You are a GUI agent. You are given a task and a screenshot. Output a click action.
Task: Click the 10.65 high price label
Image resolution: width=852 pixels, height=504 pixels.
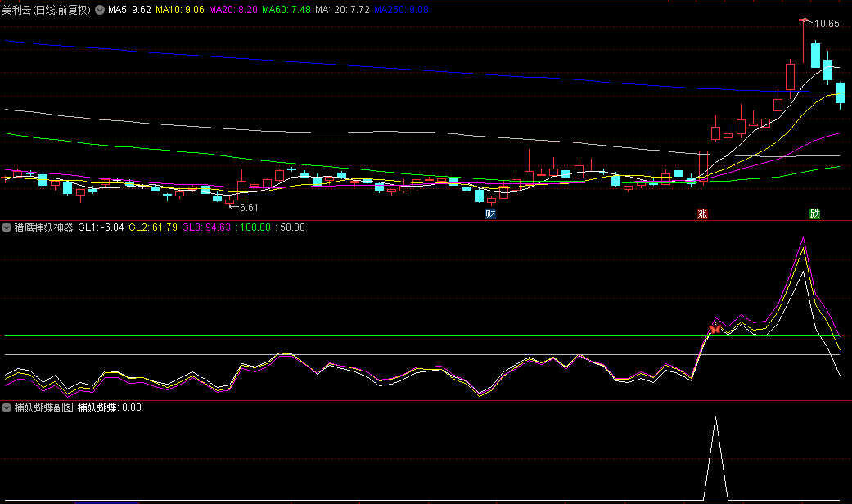tap(827, 24)
